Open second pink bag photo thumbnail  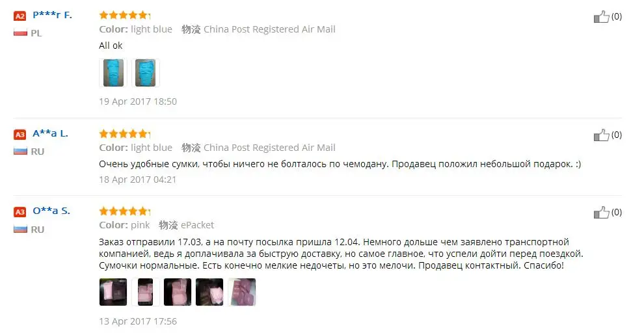click(x=146, y=292)
